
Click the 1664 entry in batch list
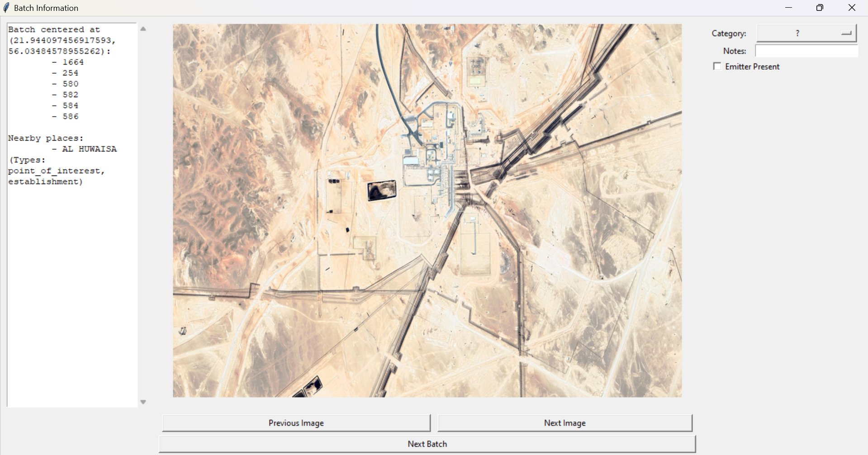(73, 62)
